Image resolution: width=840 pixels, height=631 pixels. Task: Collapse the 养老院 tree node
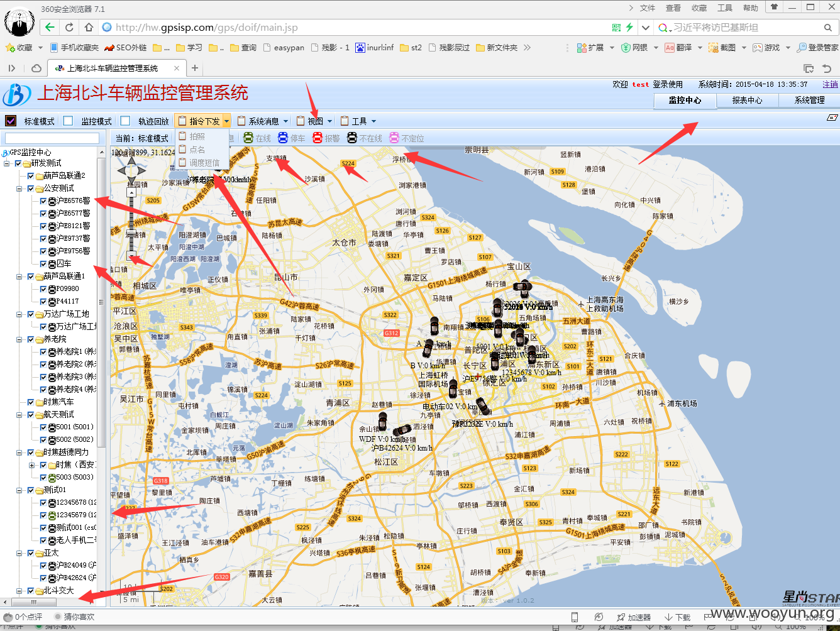(19, 339)
